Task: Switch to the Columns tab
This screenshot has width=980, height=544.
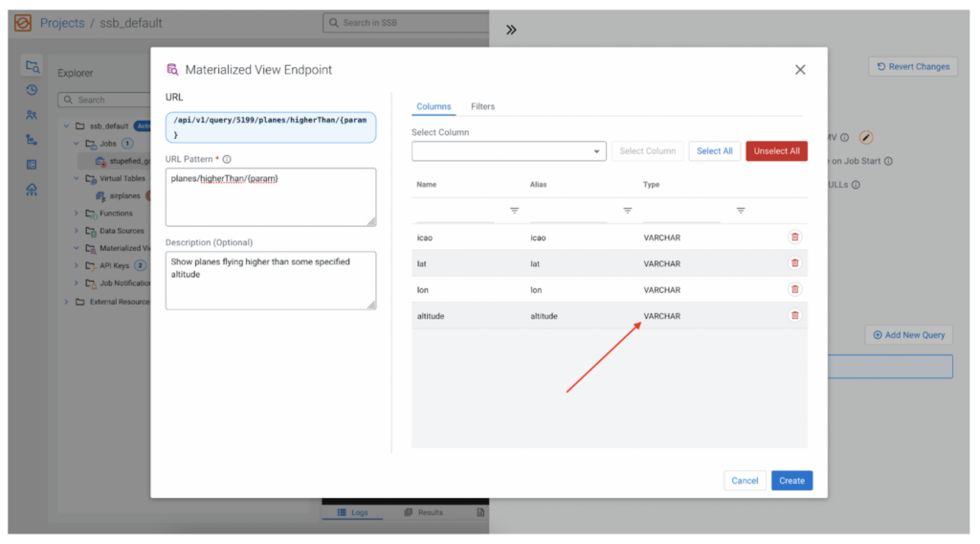Action: click(x=434, y=107)
